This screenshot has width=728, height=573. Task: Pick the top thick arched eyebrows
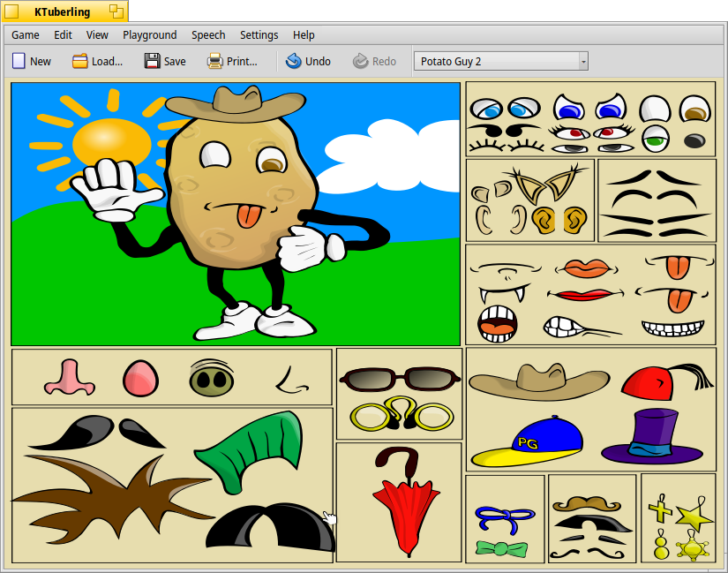655,178
